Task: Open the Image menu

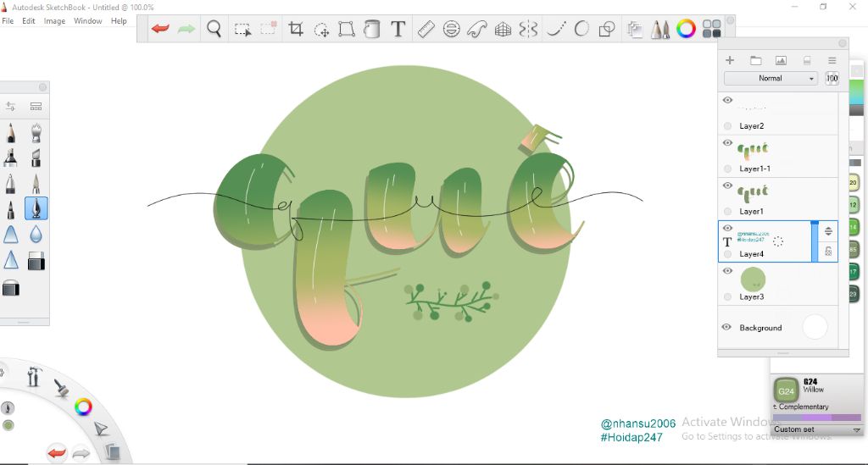Action: (x=54, y=21)
